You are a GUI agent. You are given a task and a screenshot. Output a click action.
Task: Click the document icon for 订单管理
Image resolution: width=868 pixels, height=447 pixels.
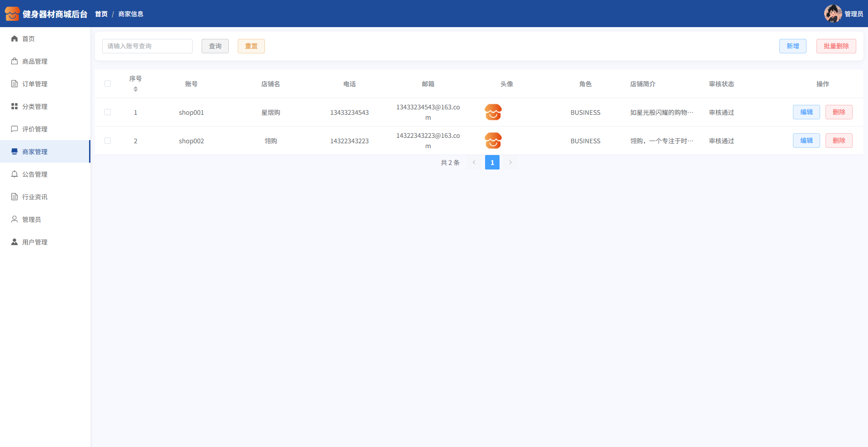(14, 84)
